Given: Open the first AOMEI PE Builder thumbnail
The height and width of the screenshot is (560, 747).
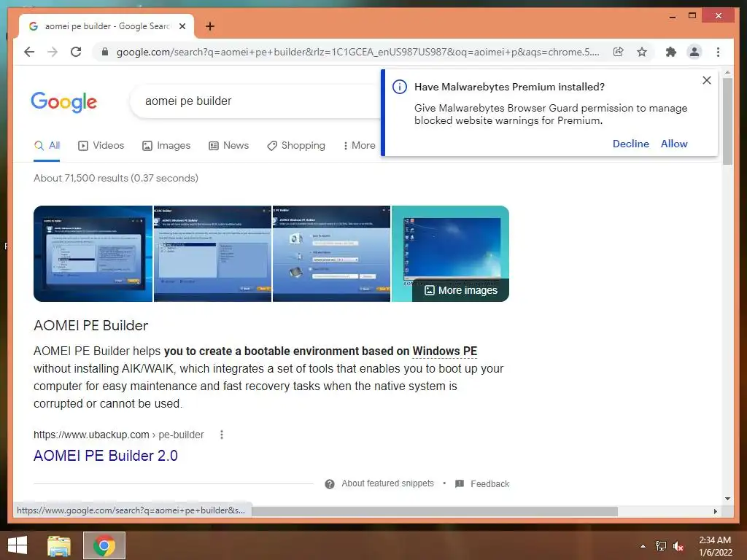Looking at the screenshot, I should click(93, 254).
